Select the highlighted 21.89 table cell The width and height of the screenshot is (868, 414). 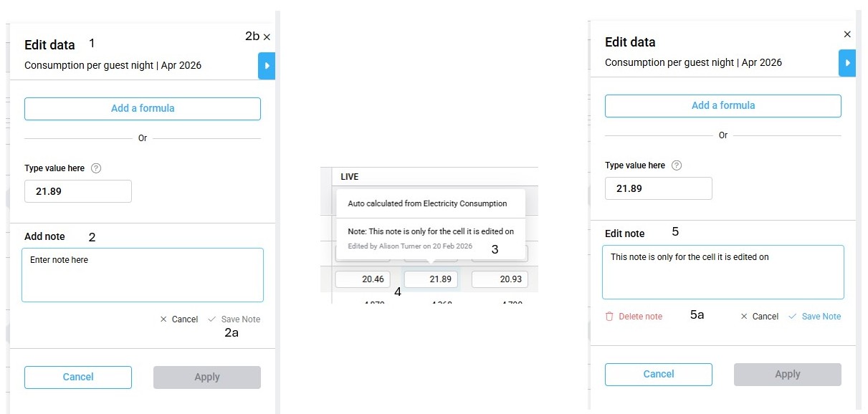431,279
